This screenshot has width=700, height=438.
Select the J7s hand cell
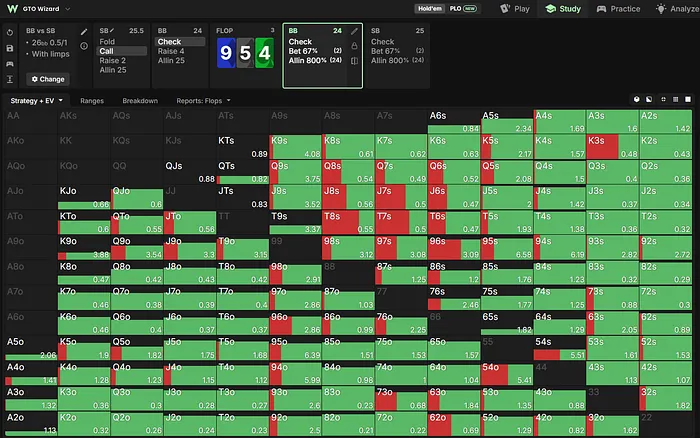[x=401, y=197]
